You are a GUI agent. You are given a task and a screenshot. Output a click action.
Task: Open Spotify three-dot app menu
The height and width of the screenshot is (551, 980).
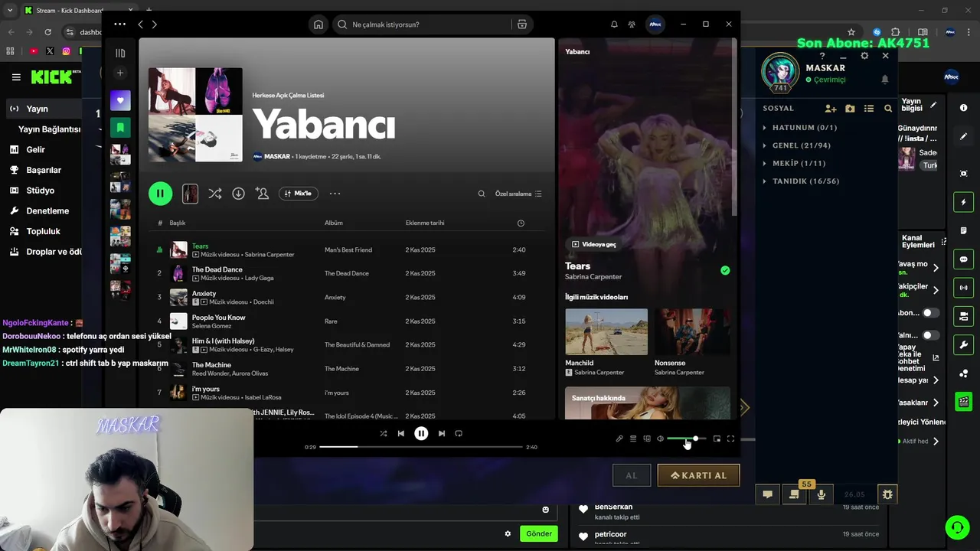(x=119, y=24)
